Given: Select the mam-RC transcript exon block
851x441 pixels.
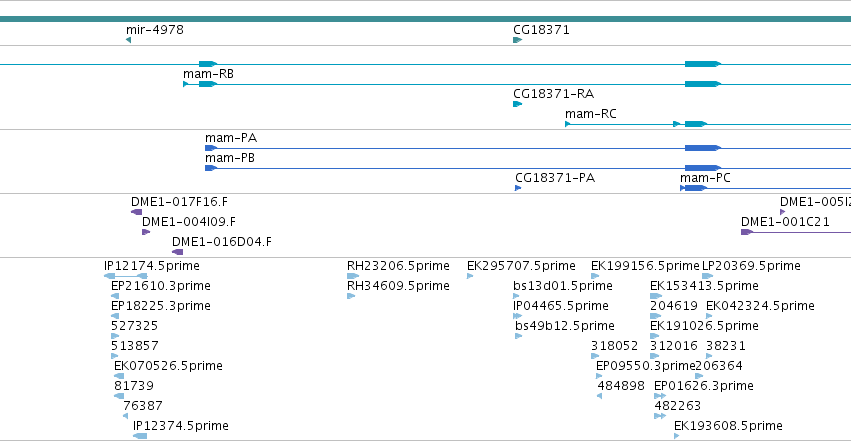Looking at the screenshot, I should [695, 124].
